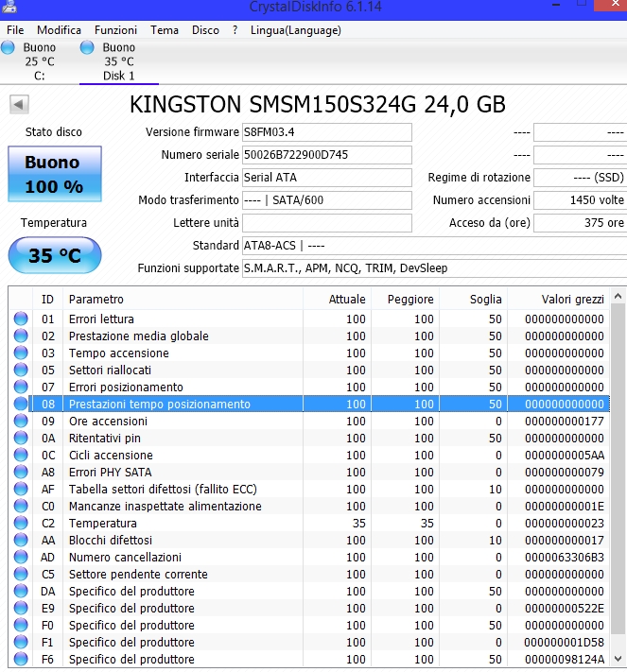Click status icon of row 01 Errori lettura
This screenshot has height=672, width=627.
21,319
